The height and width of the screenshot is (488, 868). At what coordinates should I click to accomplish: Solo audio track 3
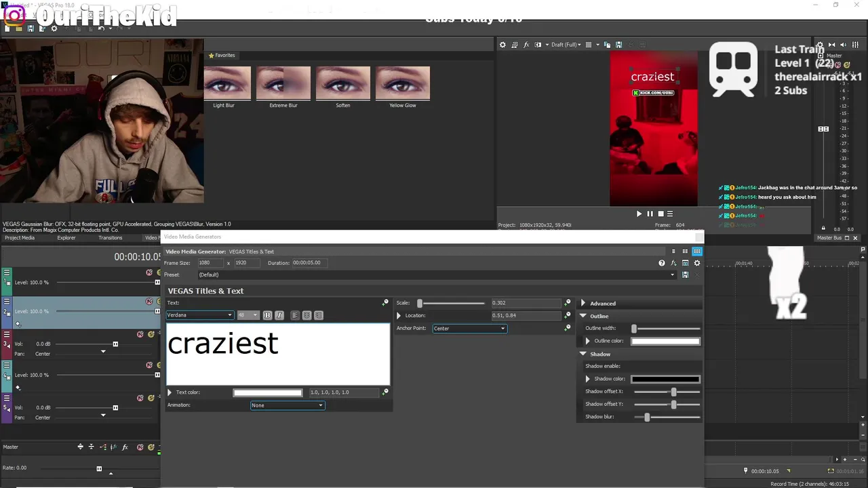coord(151,334)
